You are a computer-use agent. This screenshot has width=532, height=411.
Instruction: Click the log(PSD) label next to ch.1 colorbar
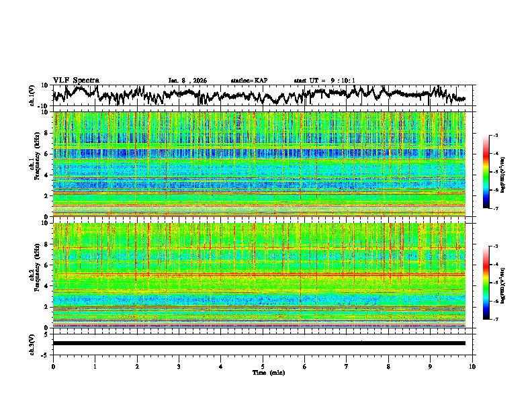[503, 175]
